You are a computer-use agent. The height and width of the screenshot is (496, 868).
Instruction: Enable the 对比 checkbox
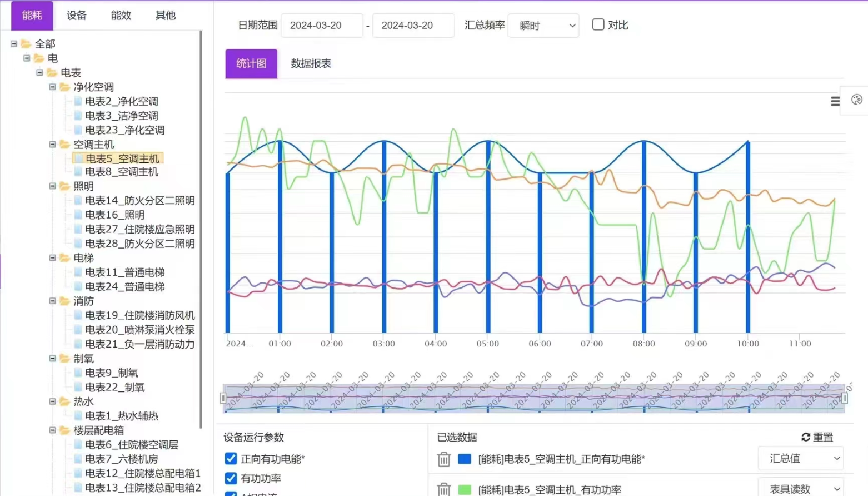point(598,24)
